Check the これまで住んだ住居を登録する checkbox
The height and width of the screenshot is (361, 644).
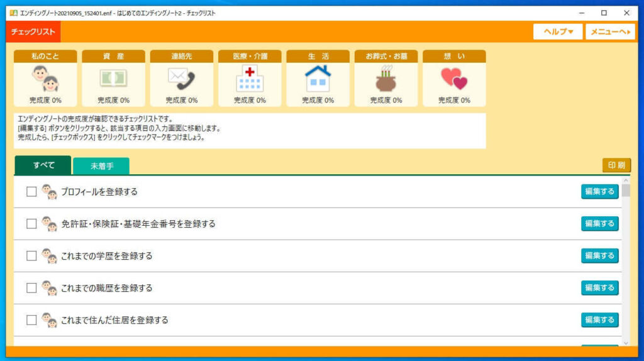[31, 320]
